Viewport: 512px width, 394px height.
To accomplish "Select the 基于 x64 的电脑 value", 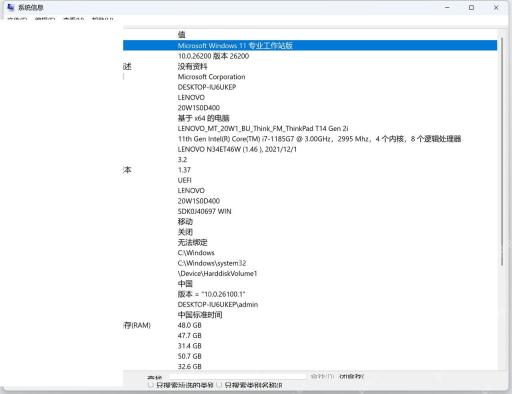I will point(203,118).
